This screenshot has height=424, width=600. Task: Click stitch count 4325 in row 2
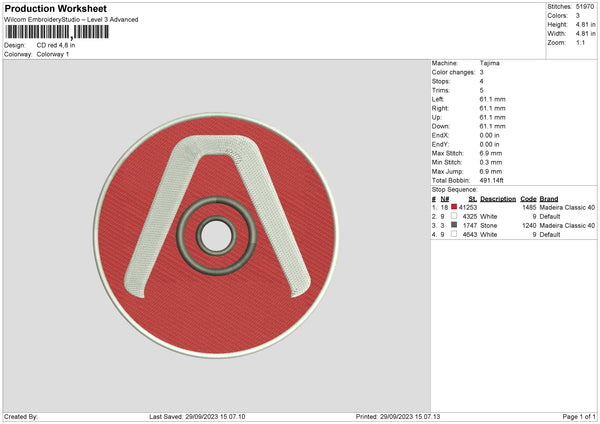tap(470, 217)
